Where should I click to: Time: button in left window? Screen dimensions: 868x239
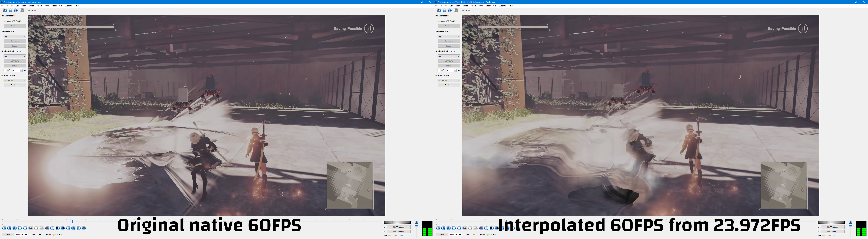(8, 235)
